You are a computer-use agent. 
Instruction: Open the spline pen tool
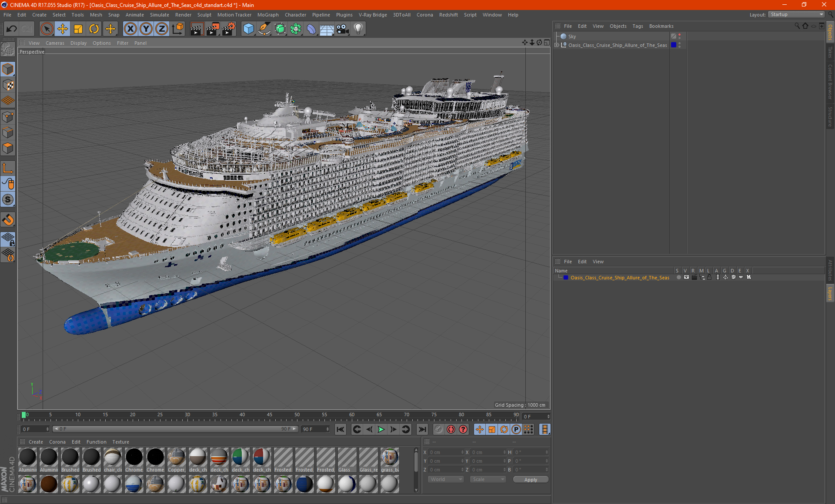coord(264,29)
